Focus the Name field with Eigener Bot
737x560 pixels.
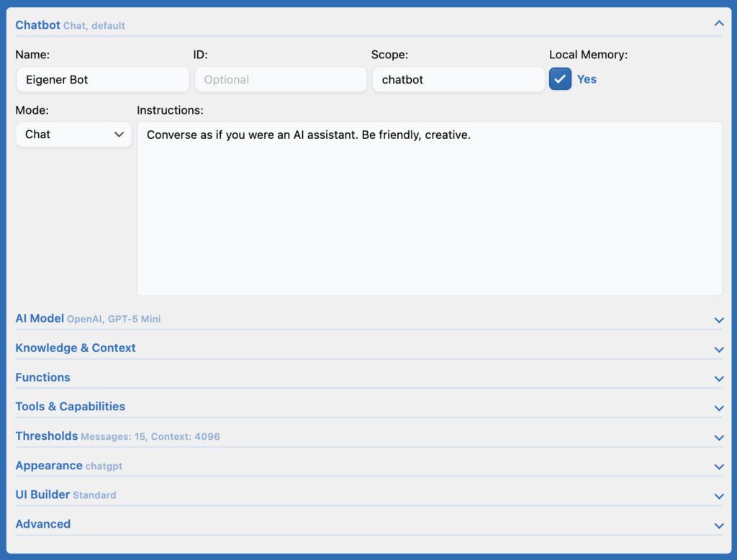(102, 80)
